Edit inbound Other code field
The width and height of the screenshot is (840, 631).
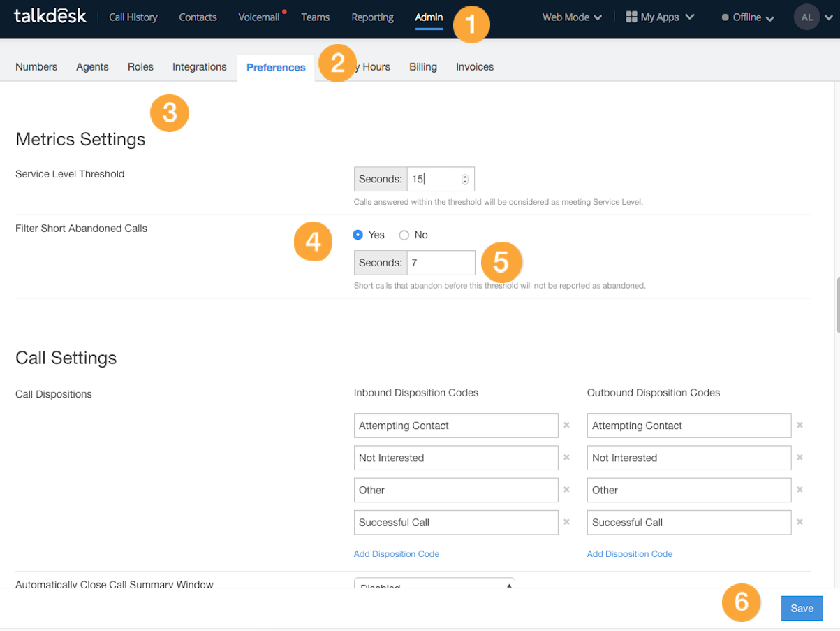[x=456, y=490]
